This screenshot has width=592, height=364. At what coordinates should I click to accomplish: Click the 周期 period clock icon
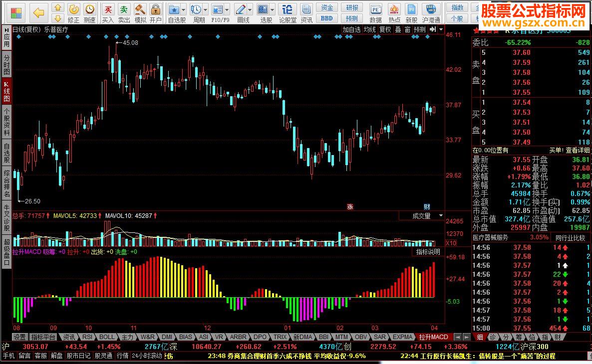pyautogui.click(x=196, y=9)
